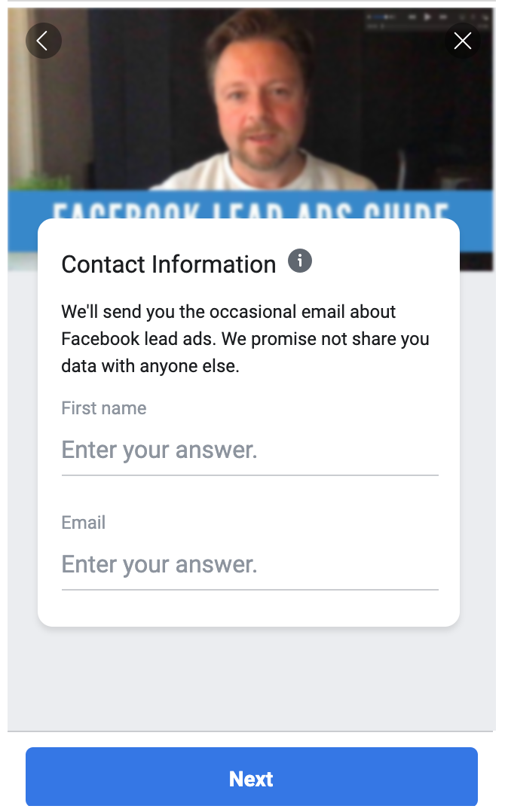The height and width of the screenshot is (812, 505).
Task: Open the Contact Information info tooltip icon
Action: [x=299, y=262]
